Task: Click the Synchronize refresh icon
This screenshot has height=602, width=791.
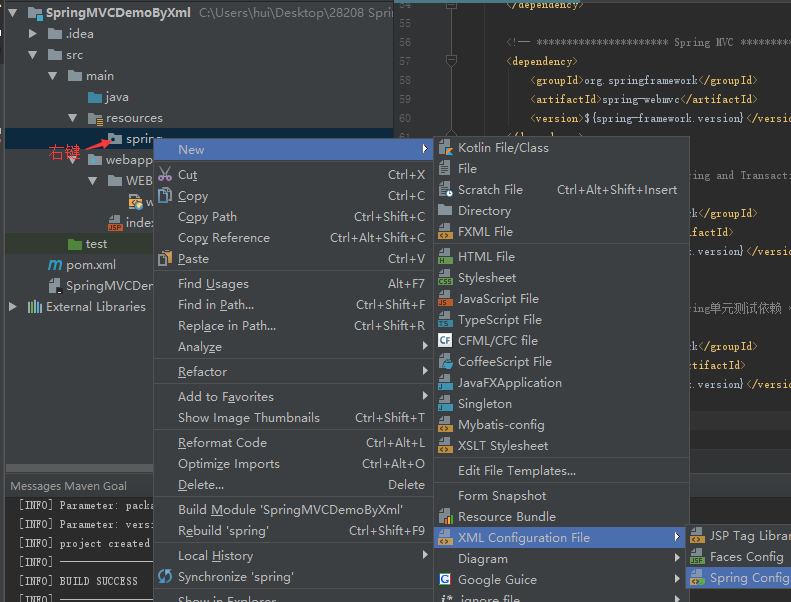Action: [x=165, y=576]
